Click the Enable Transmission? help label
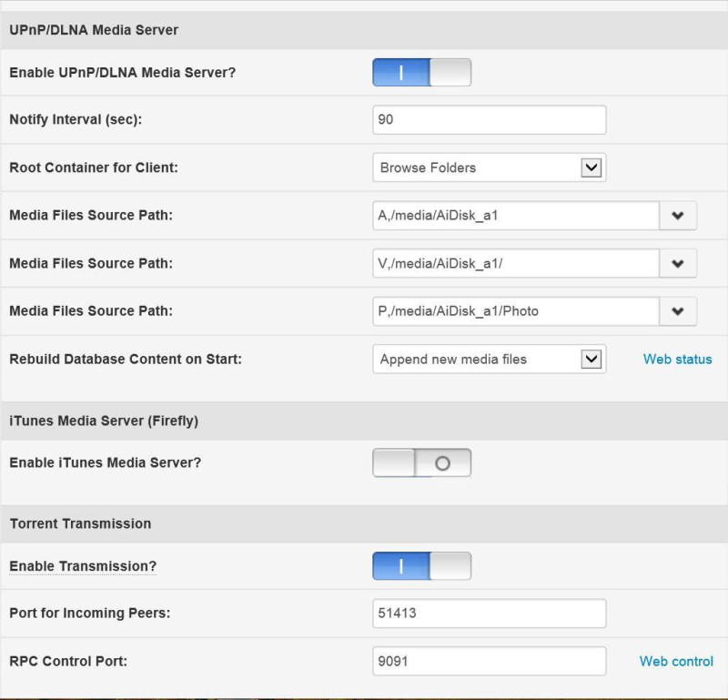The image size is (728, 700). (83, 566)
